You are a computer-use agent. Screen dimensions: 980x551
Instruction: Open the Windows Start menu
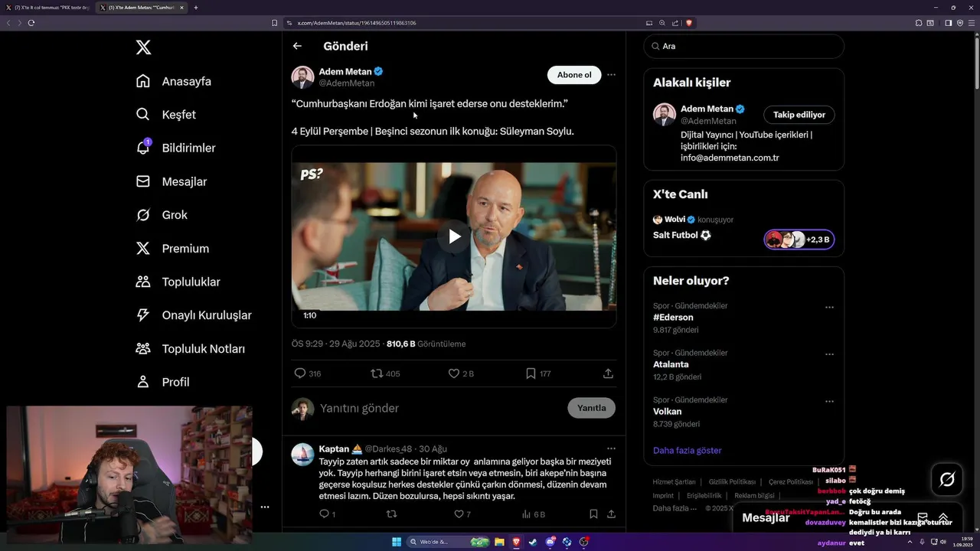coord(397,542)
